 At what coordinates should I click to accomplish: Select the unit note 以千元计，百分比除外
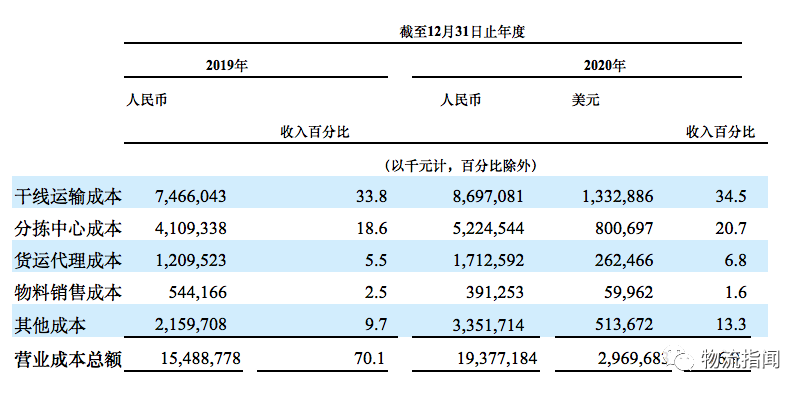[x=461, y=166]
